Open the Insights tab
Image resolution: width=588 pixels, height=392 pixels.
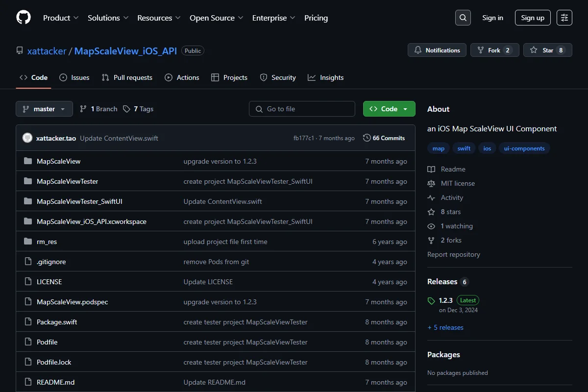[326, 77]
